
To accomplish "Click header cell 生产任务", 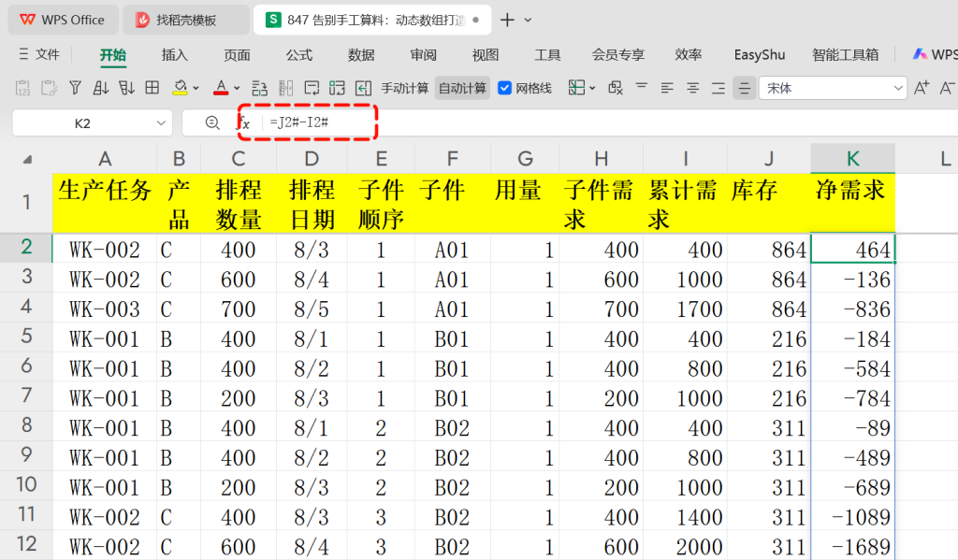I will coord(105,204).
